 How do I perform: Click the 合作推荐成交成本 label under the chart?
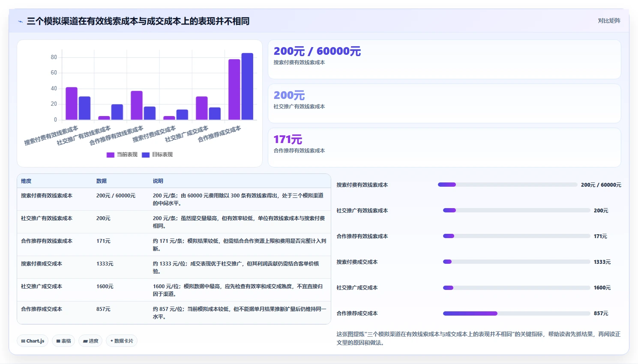pyautogui.click(x=219, y=134)
